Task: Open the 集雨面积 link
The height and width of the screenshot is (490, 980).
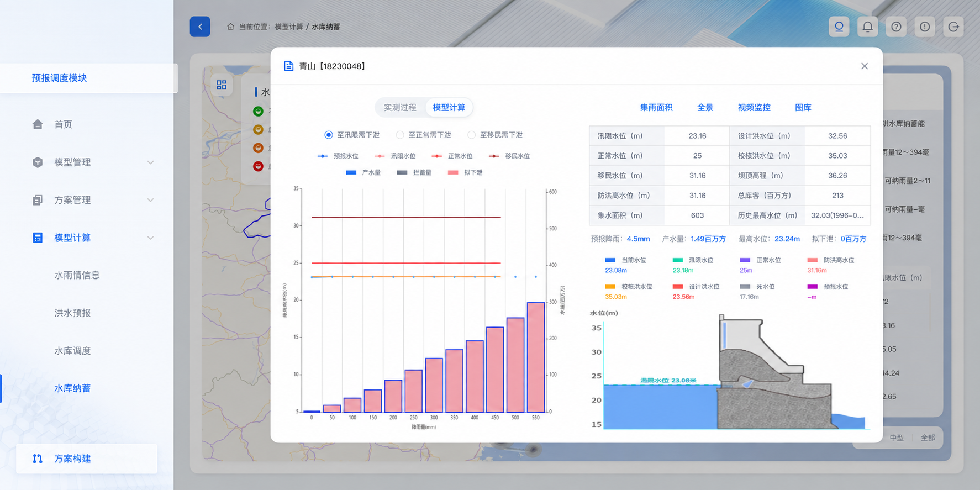Action: pos(656,107)
